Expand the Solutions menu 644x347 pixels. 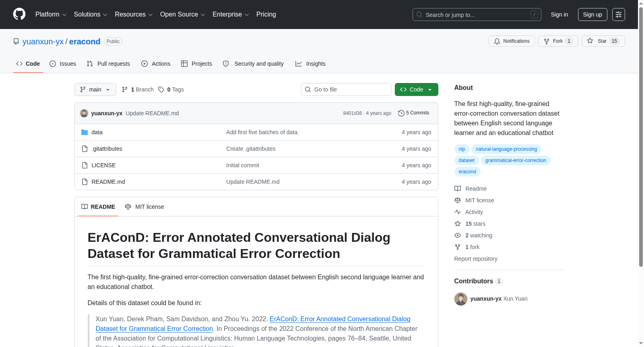click(91, 15)
